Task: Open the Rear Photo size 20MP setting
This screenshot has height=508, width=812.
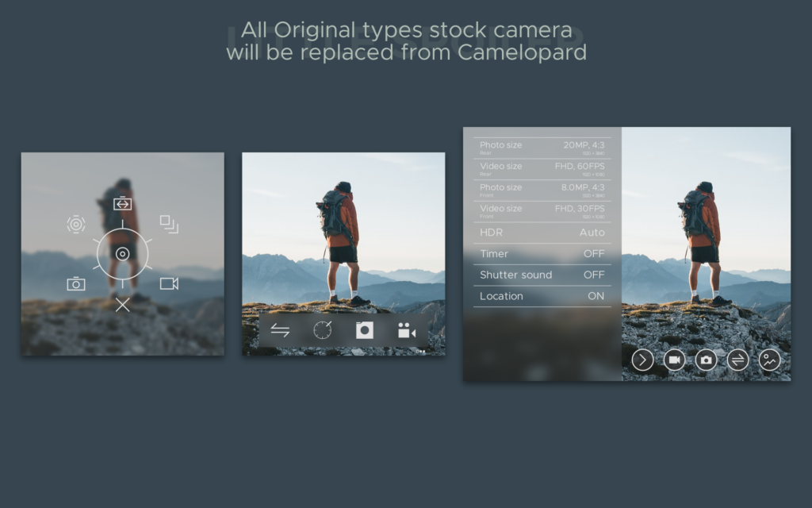Action: coord(542,148)
